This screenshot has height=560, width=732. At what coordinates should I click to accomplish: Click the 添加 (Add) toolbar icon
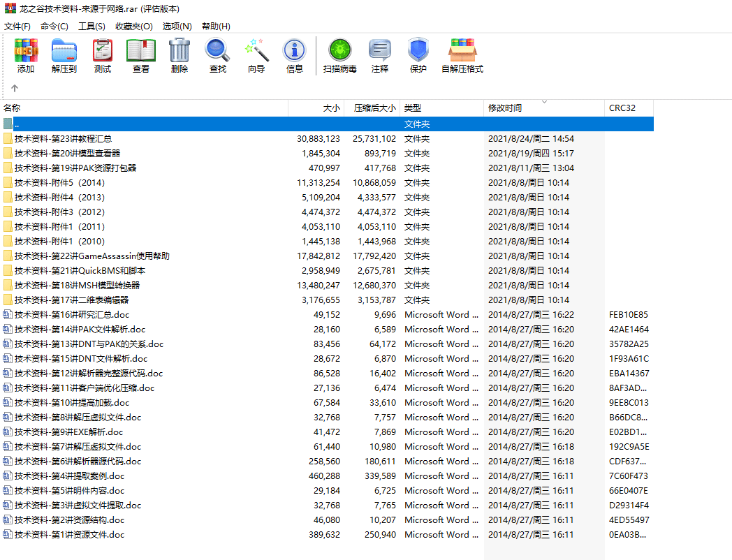[x=26, y=50]
